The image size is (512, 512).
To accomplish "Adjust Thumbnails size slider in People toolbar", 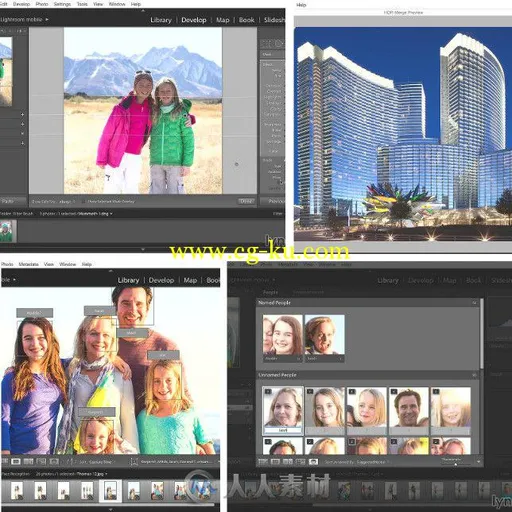I will click(x=456, y=464).
